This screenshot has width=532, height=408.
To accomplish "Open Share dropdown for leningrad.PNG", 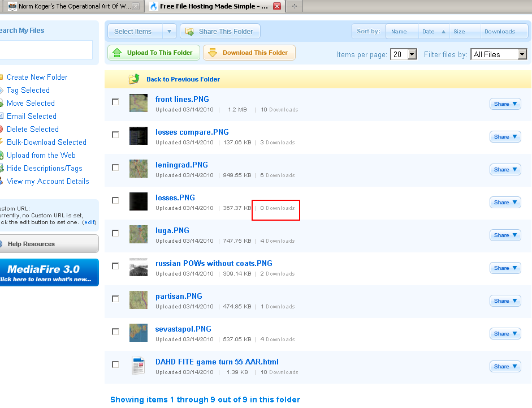I will pyautogui.click(x=505, y=170).
